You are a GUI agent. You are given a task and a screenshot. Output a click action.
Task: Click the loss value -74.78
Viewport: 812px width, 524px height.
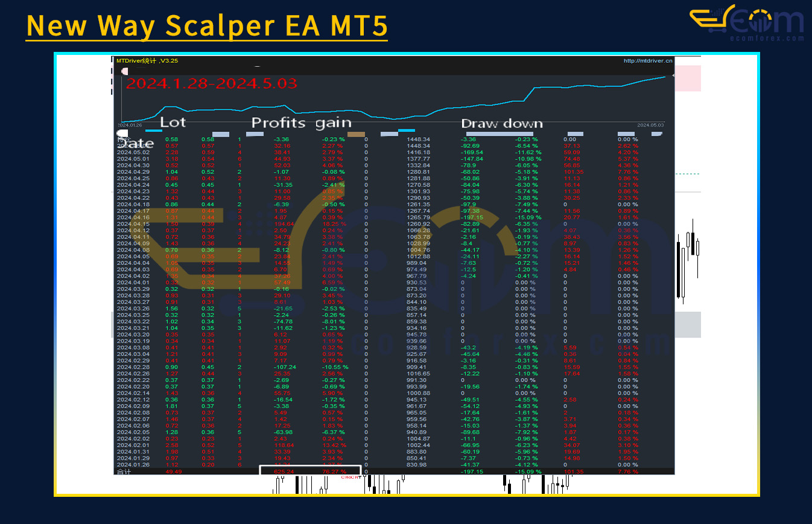point(283,322)
